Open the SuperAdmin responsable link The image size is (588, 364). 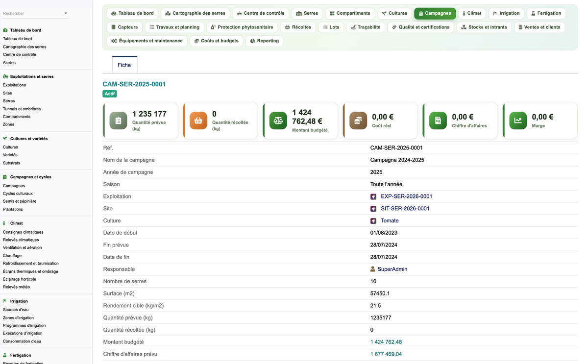click(392, 269)
